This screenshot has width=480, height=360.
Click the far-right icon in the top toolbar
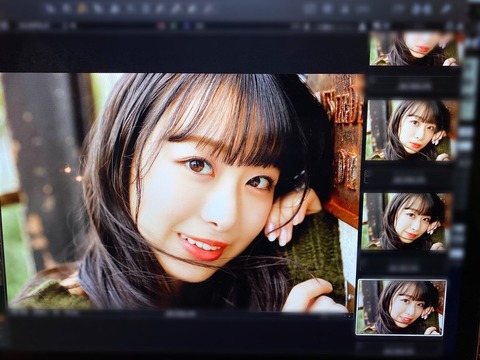[446, 9]
